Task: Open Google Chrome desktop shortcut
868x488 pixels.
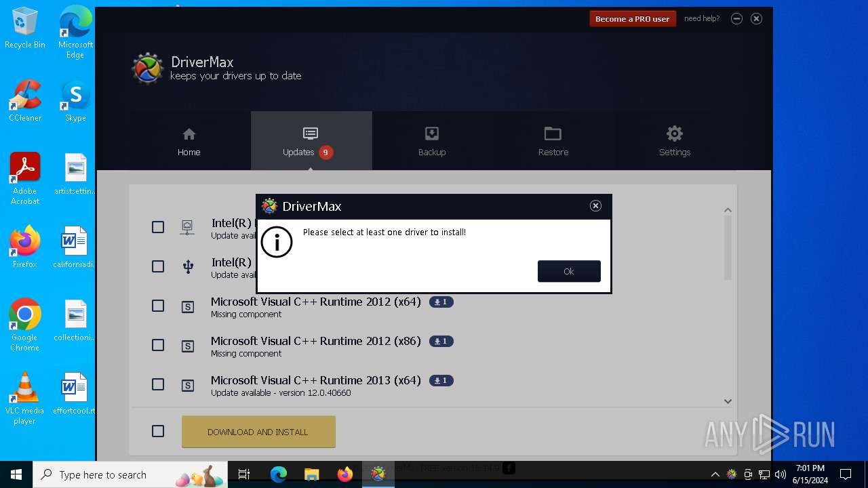Action: click(25, 325)
